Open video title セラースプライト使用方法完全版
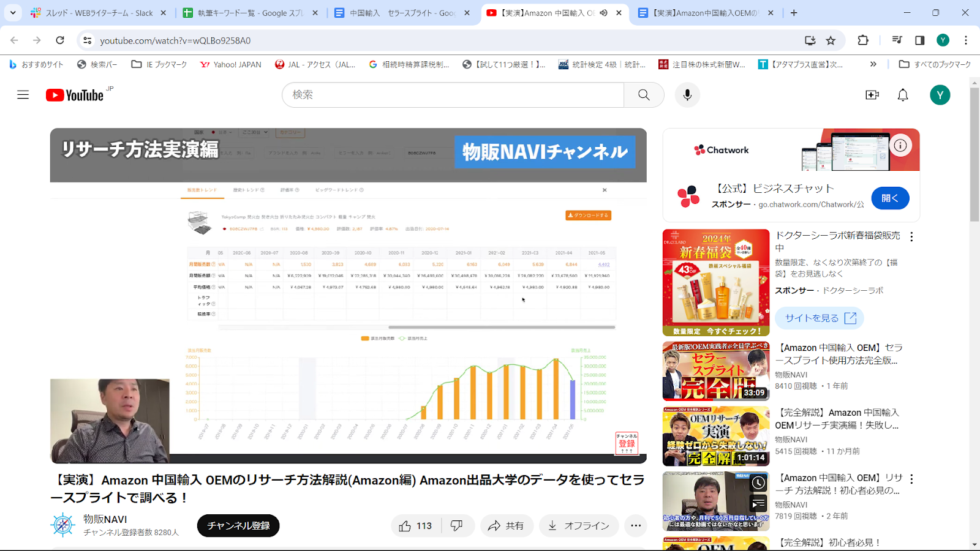 (839, 354)
